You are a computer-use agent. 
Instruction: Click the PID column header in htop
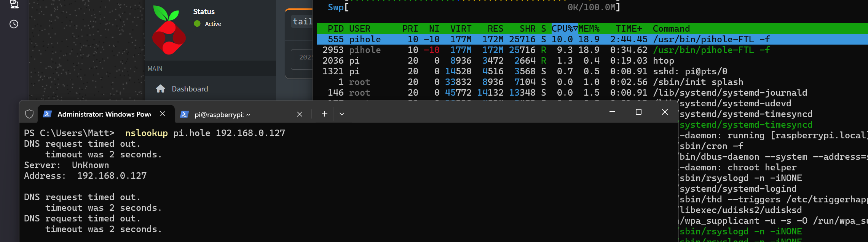coord(335,29)
